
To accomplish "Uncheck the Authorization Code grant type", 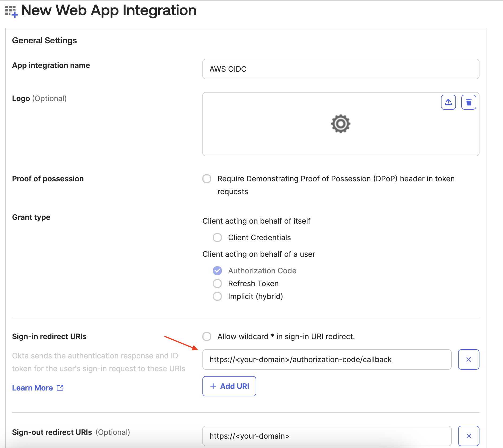I will 218,270.
